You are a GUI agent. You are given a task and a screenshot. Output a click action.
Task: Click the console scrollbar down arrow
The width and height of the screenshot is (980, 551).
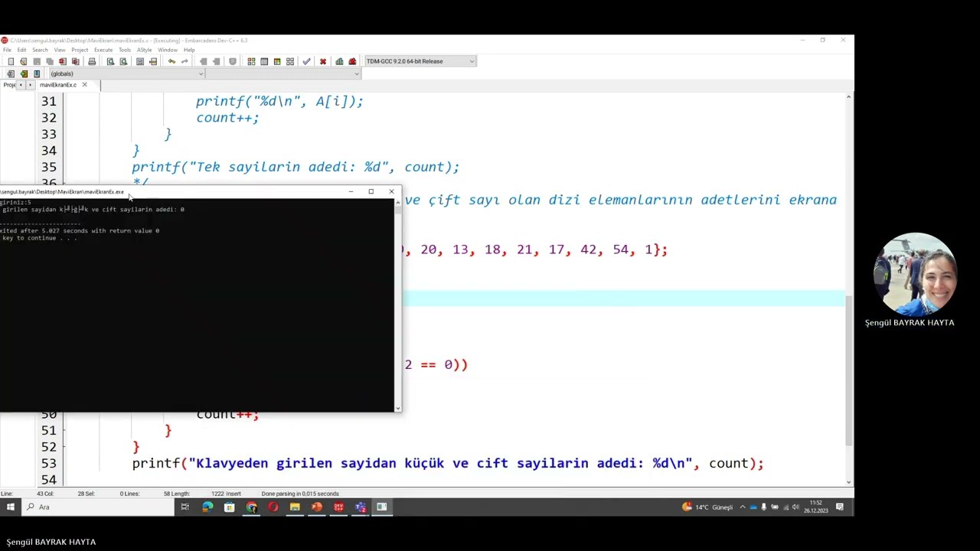point(397,409)
